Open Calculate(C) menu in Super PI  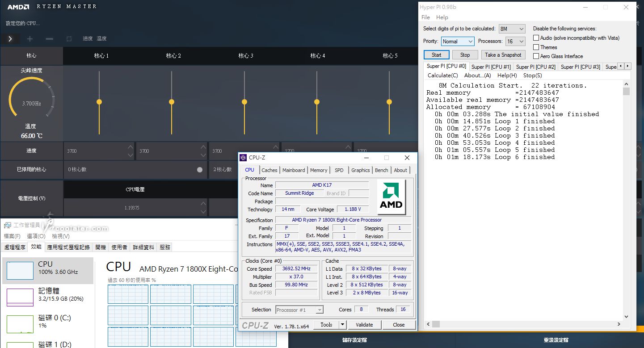pyautogui.click(x=442, y=75)
